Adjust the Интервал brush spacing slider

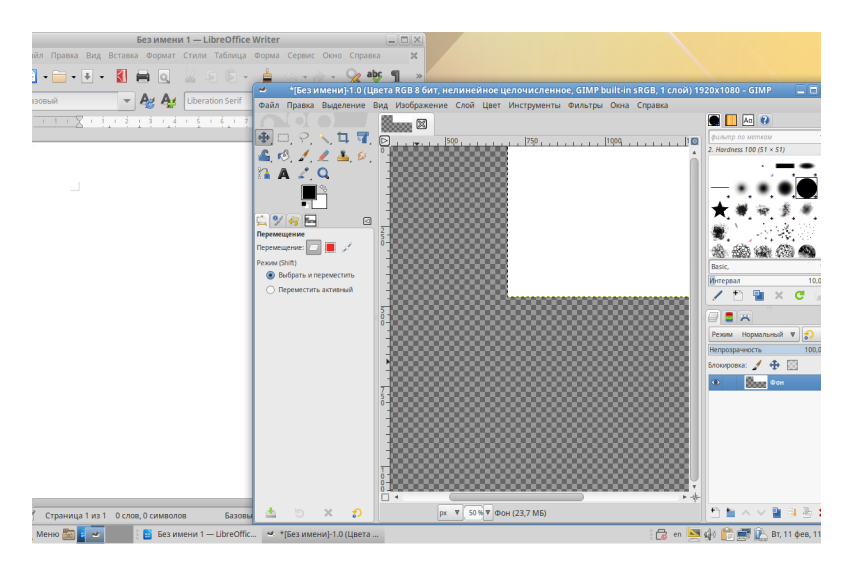[764, 281]
